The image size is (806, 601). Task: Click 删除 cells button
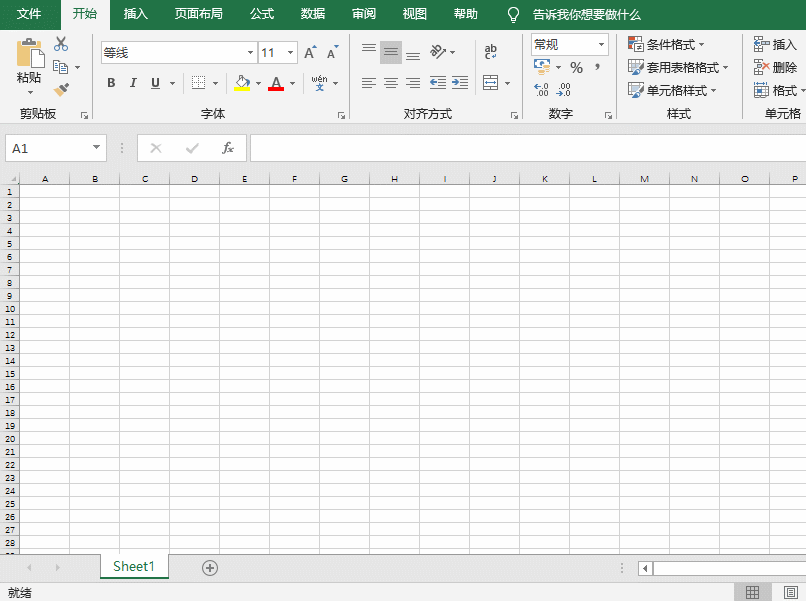pyautogui.click(x=775, y=67)
